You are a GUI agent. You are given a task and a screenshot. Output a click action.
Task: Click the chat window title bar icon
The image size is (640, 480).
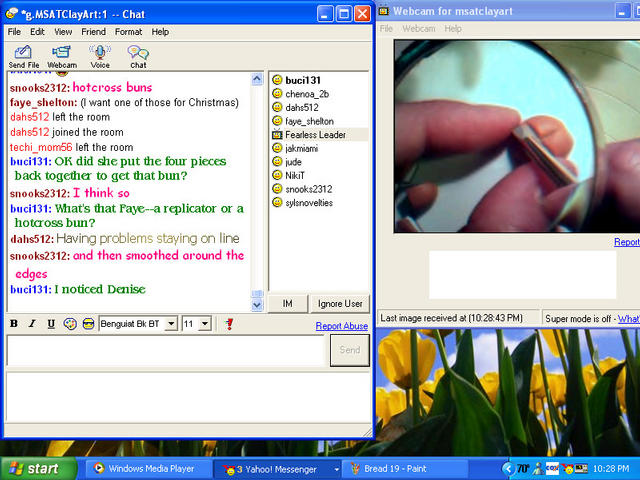click(x=11, y=13)
